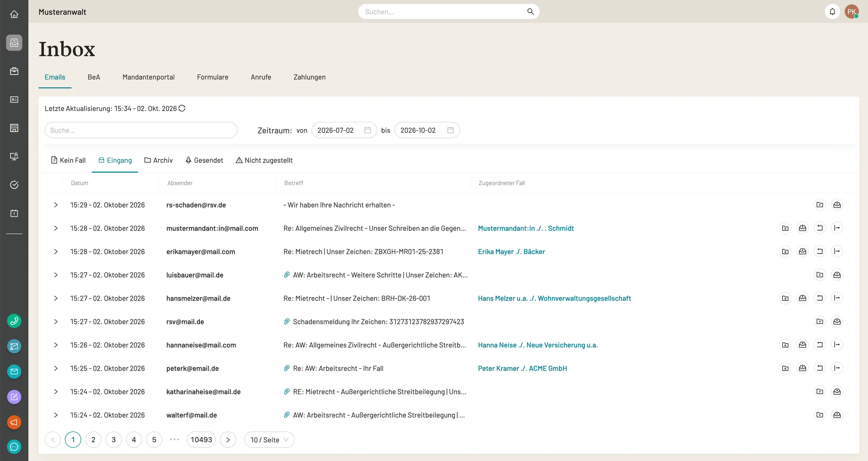Open the 'bis' date picker 2026-10-02
The height and width of the screenshot is (461, 868).
pos(427,130)
